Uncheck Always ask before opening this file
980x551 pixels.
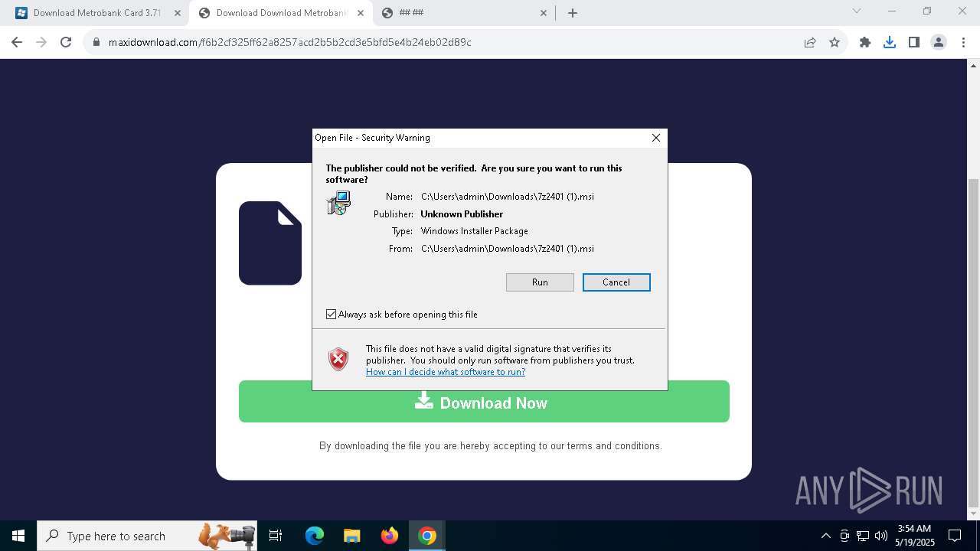click(331, 315)
